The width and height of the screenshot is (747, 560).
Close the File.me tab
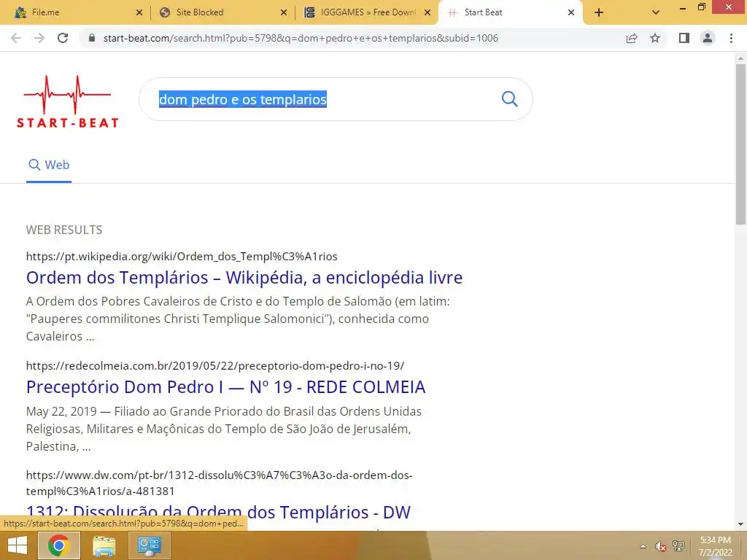[139, 12]
